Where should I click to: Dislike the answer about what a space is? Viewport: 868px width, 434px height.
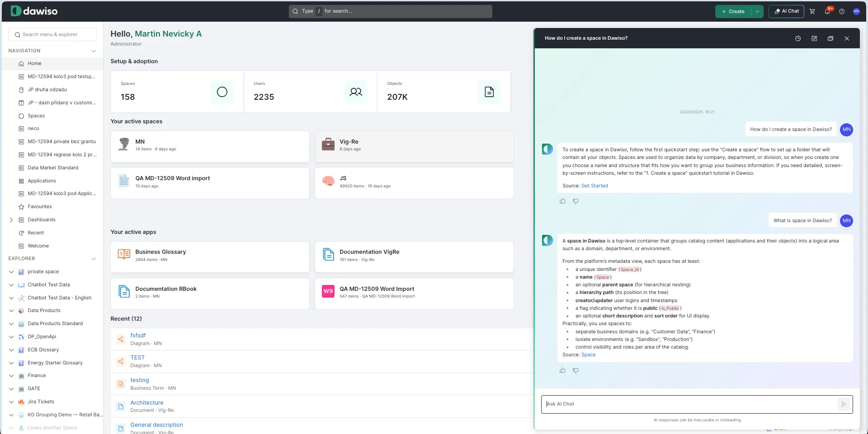[x=576, y=370]
